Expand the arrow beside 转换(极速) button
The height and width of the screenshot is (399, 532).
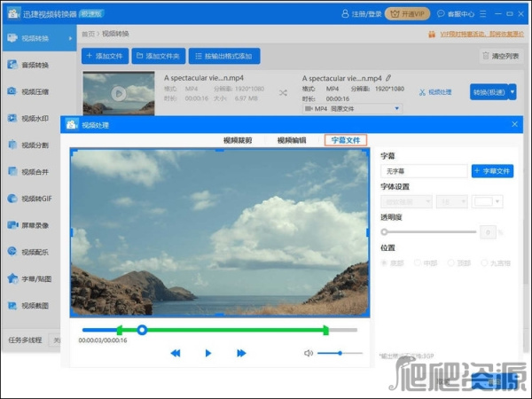pos(512,92)
